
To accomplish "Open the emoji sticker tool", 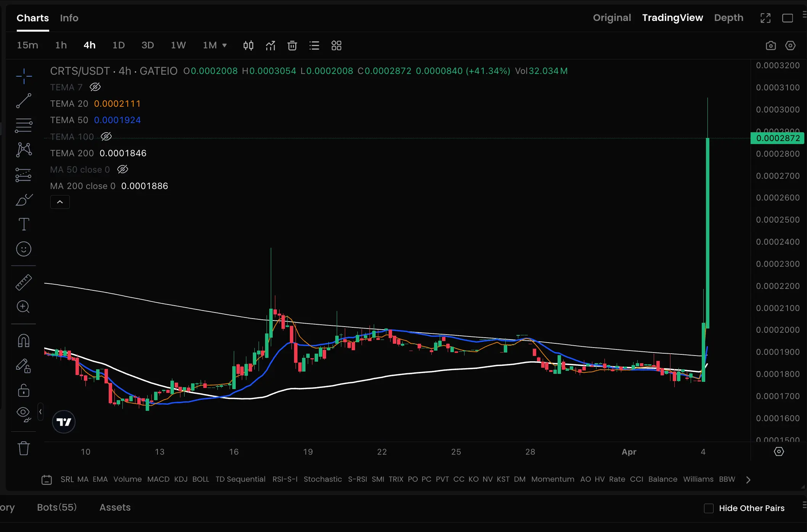I will pos(24,249).
